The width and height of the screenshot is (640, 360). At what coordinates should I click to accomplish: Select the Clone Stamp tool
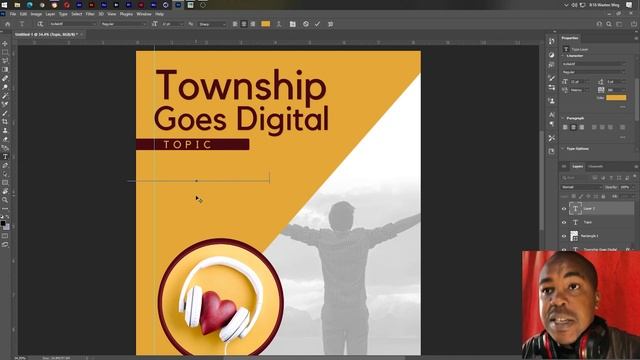point(5,131)
